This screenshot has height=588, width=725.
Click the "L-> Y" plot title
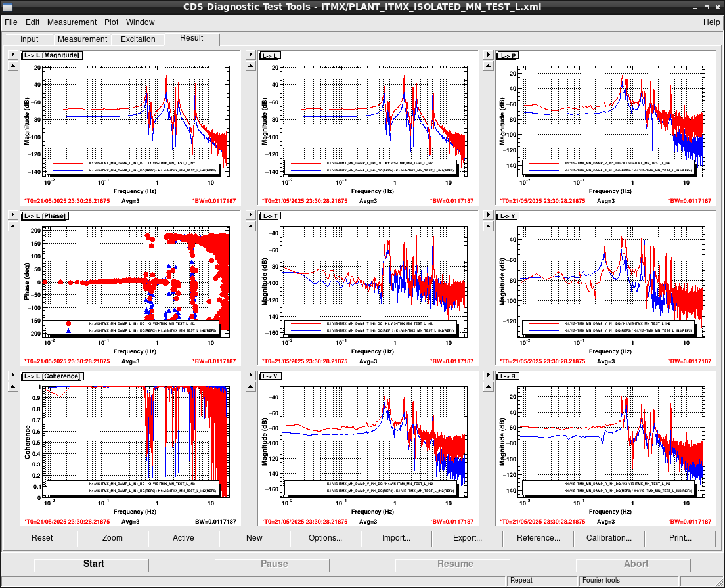tap(508, 216)
